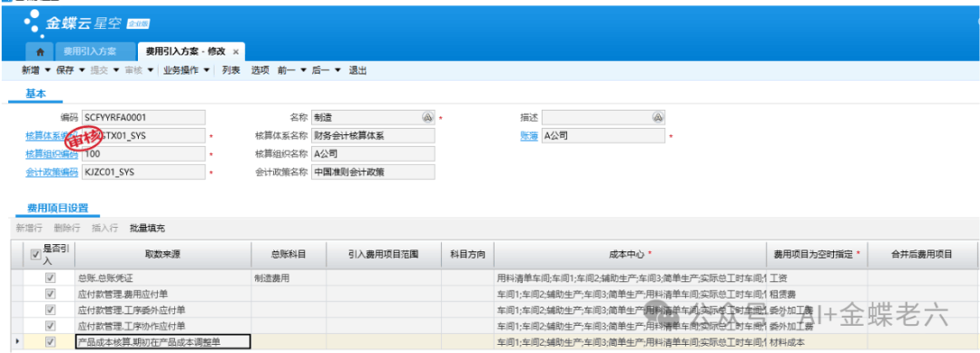Click the 金蝶云星空 logo
The width and height of the screenshot is (980, 353).
[87, 23]
